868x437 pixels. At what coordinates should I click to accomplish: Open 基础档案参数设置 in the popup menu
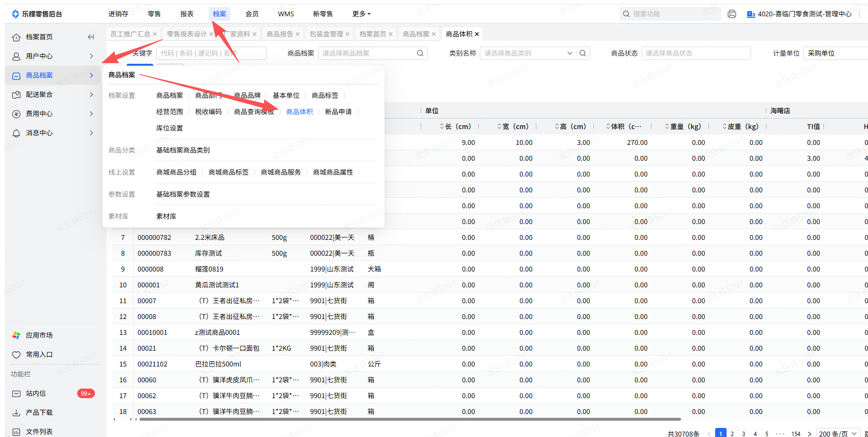[x=183, y=194]
